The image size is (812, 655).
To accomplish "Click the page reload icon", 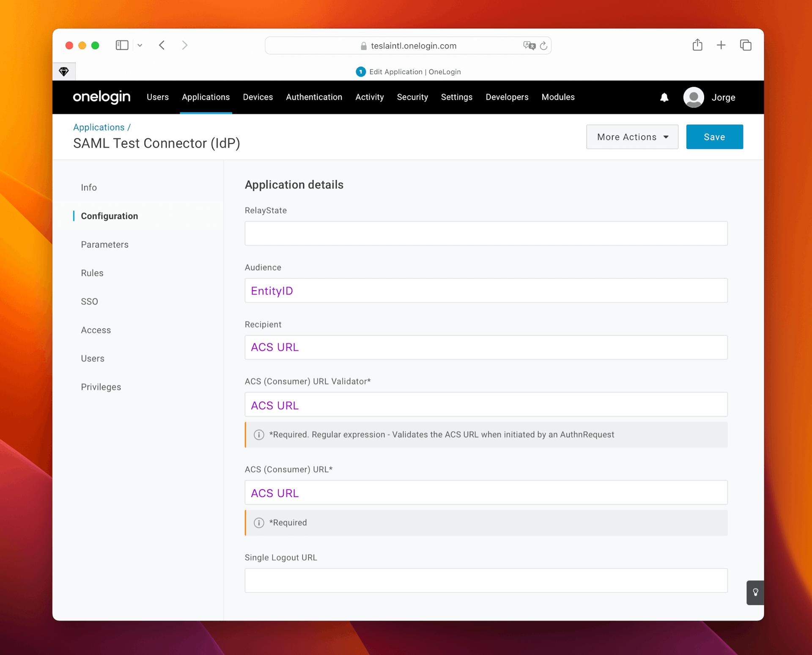I will coord(543,46).
